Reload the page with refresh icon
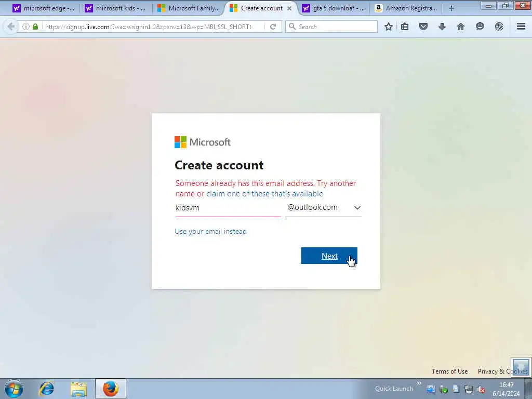This screenshot has height=399, width=532. (x=273, y=26)
